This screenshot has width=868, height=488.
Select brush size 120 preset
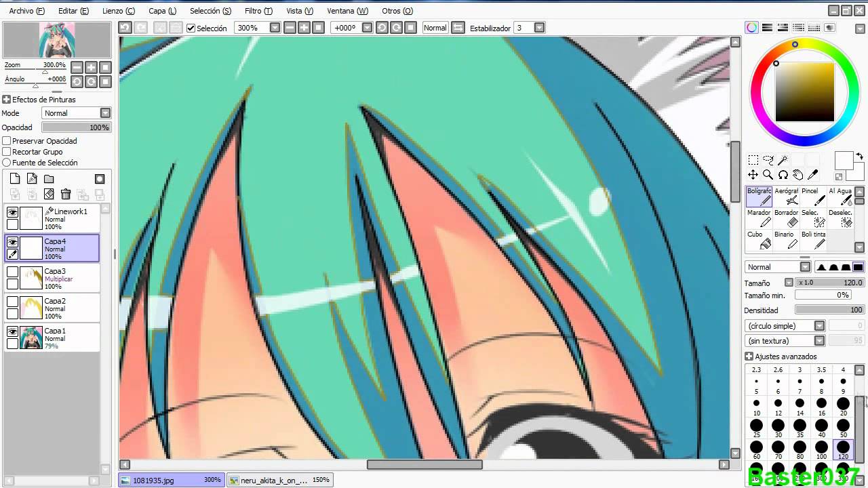point(843,450)
